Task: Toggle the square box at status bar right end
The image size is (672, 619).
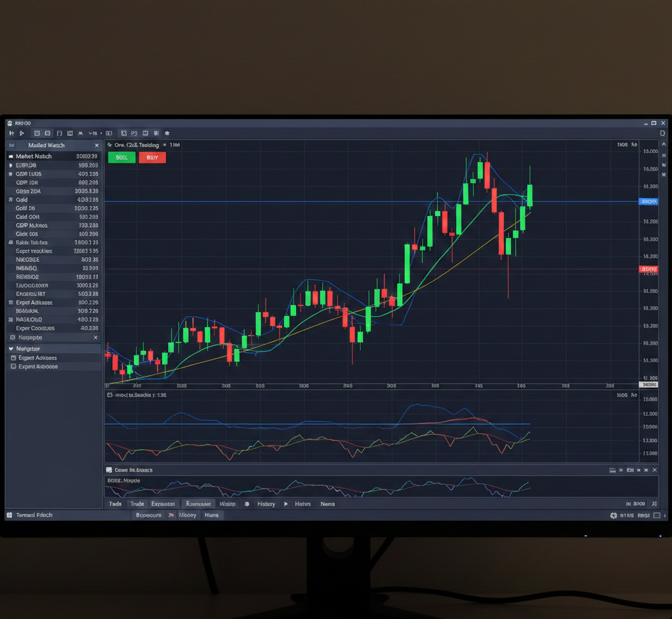Action: coord(658,516)
